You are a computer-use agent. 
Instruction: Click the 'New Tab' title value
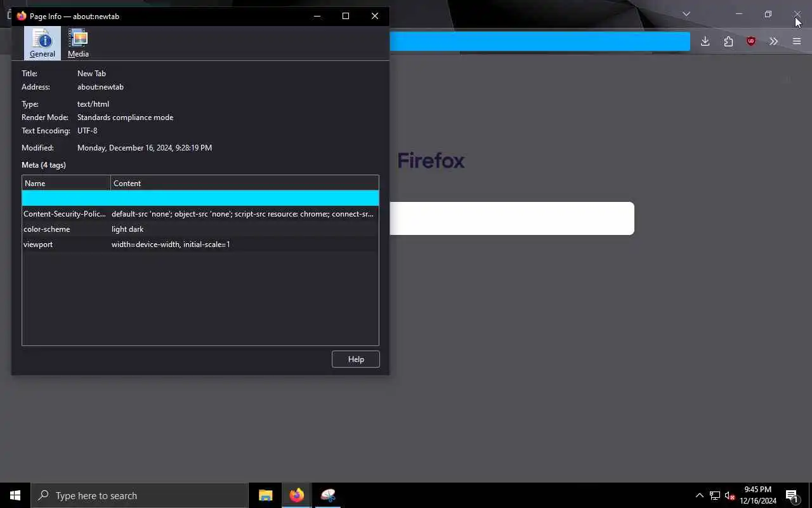91,74
